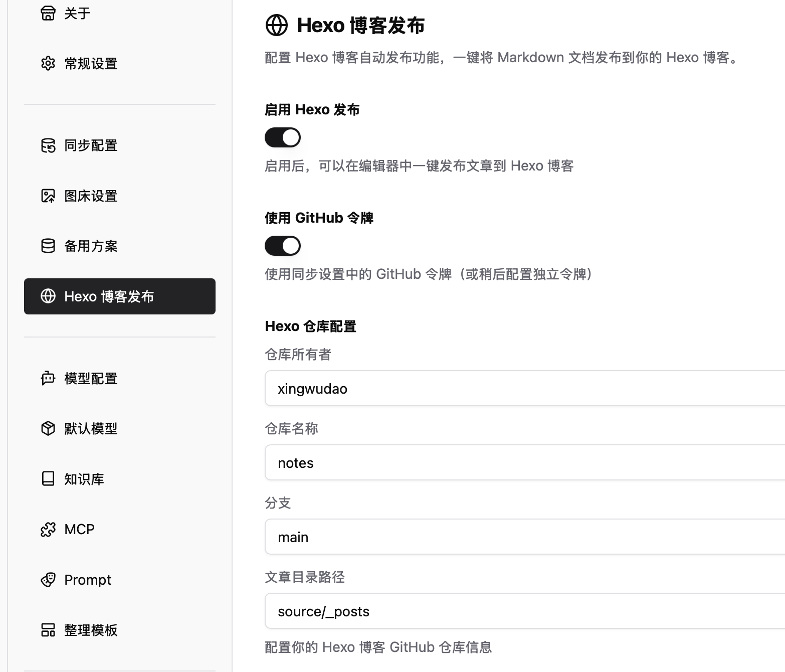Click the palette icon for Prompt
Screen dimensions: 785x672
click(x=48, y=580)
